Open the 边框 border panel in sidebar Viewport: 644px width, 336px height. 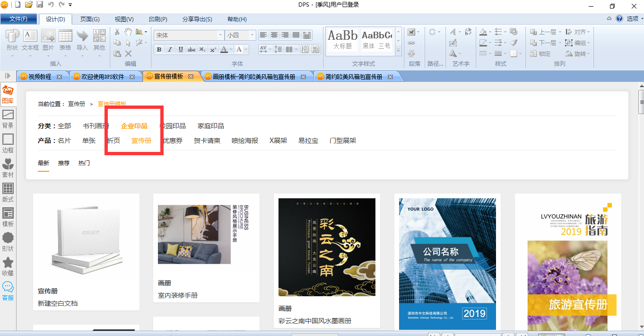8,143
